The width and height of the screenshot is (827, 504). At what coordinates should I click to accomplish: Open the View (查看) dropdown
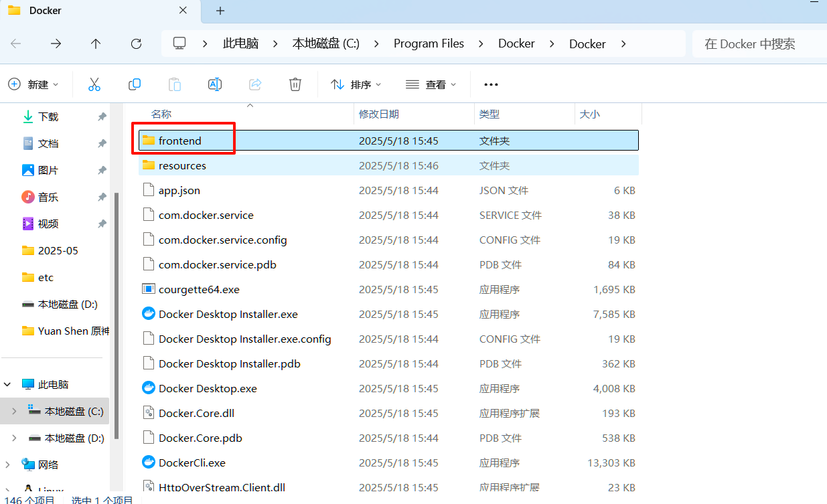click(x=431, y=84)
